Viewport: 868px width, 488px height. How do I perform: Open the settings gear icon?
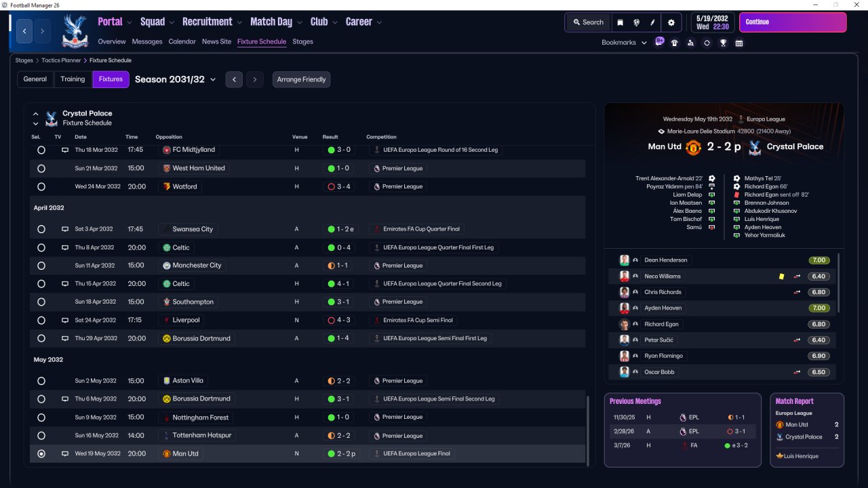(x=671, y=22)
